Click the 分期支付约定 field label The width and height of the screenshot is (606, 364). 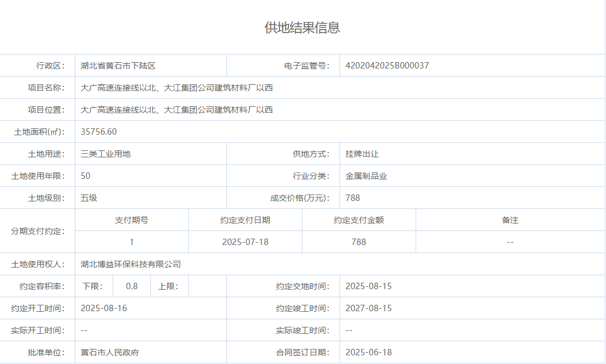coord(38,231)
